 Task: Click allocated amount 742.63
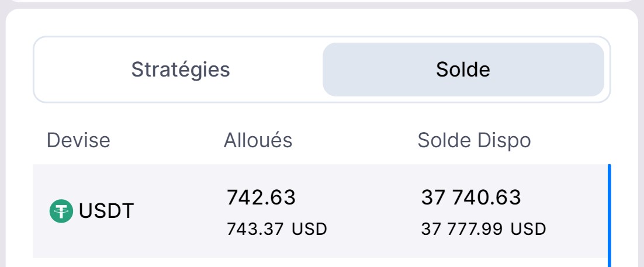[x=261, y=197]
